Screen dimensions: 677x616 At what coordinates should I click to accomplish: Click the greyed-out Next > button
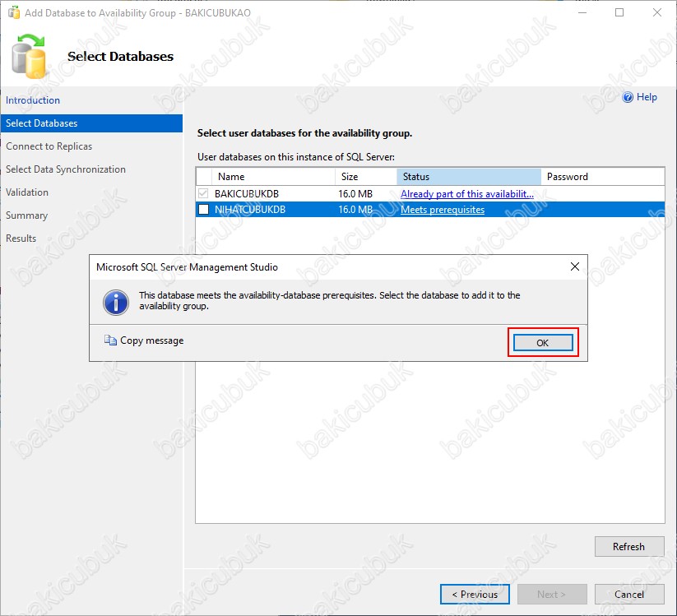coord(552,595)
